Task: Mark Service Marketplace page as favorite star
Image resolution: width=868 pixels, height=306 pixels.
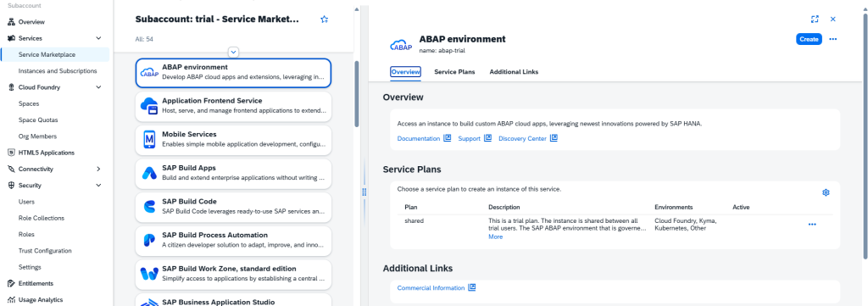Action: click(325, 19)
